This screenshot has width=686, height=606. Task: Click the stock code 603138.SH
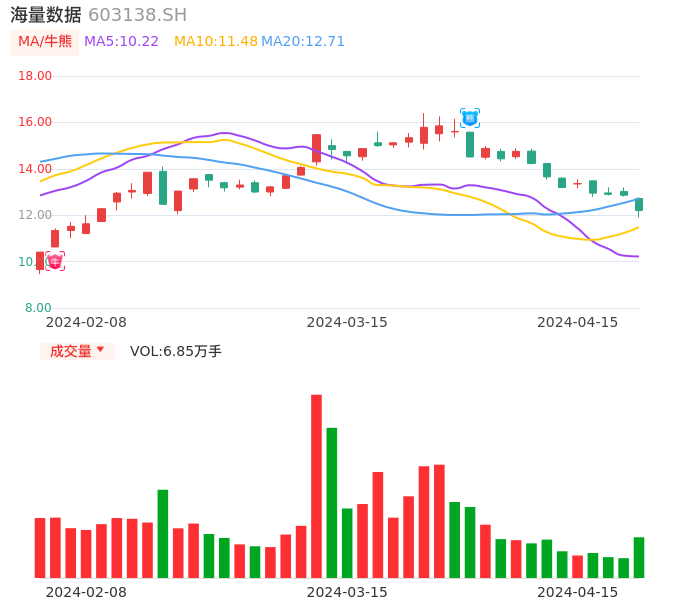[x=137, y=15]
